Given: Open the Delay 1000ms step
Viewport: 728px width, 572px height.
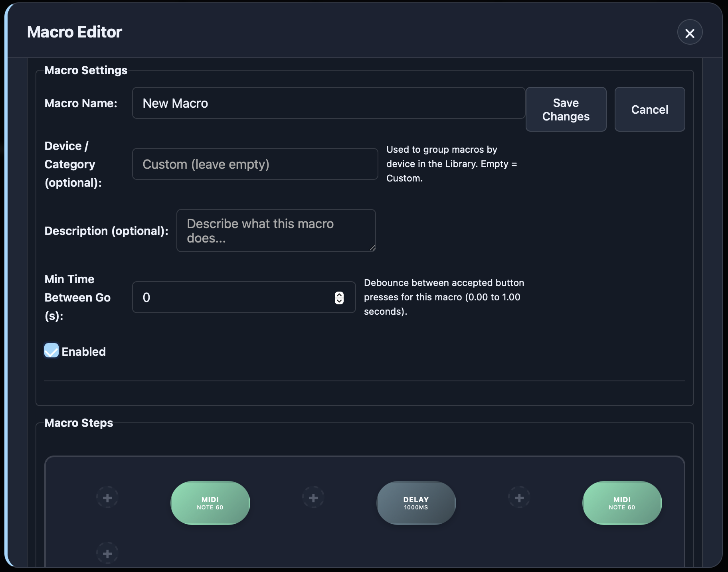Looking at the screenshot, I should click(416, 503).
